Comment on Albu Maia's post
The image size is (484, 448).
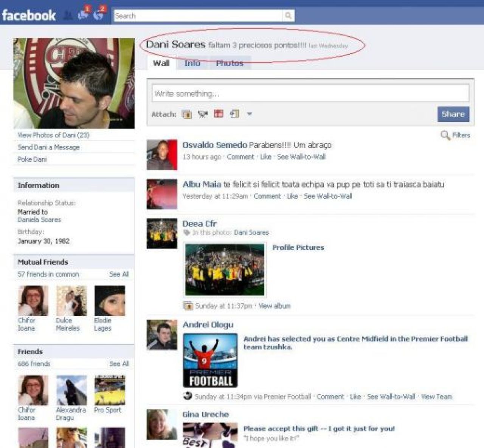click(267, 196)
